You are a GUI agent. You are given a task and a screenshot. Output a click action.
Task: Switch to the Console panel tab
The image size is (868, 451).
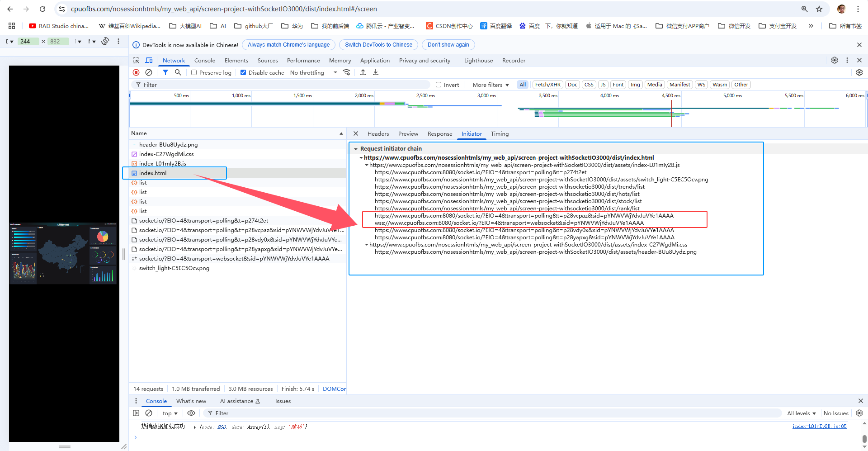[x=205, y=60]
